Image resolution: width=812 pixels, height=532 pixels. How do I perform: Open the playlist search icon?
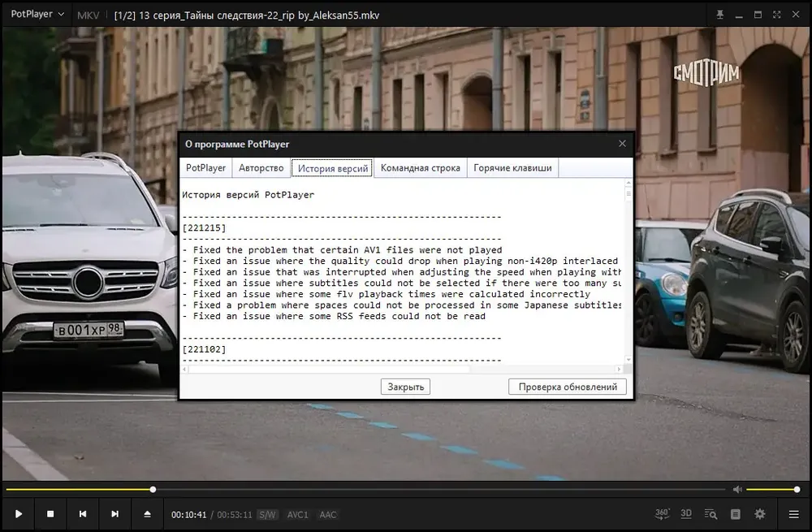710,514
